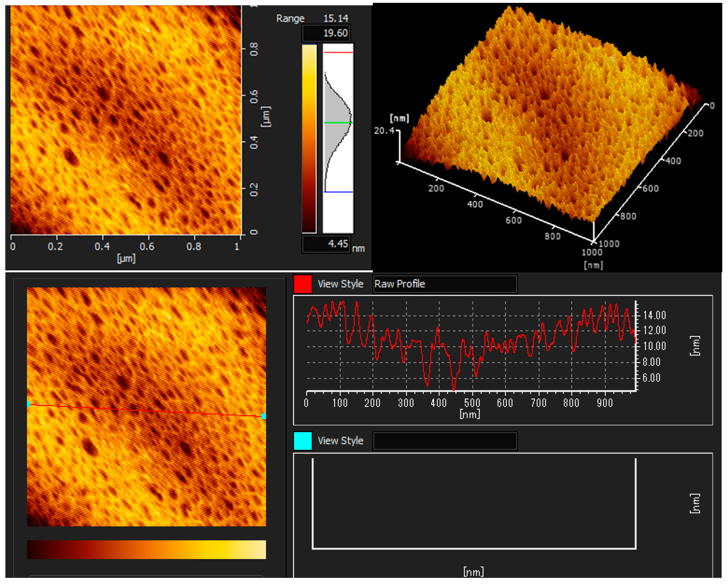This screenshot has width=728, height=584.
Task: Click the right cyan endpoint of profile line
Action: (x=263, y=416)
